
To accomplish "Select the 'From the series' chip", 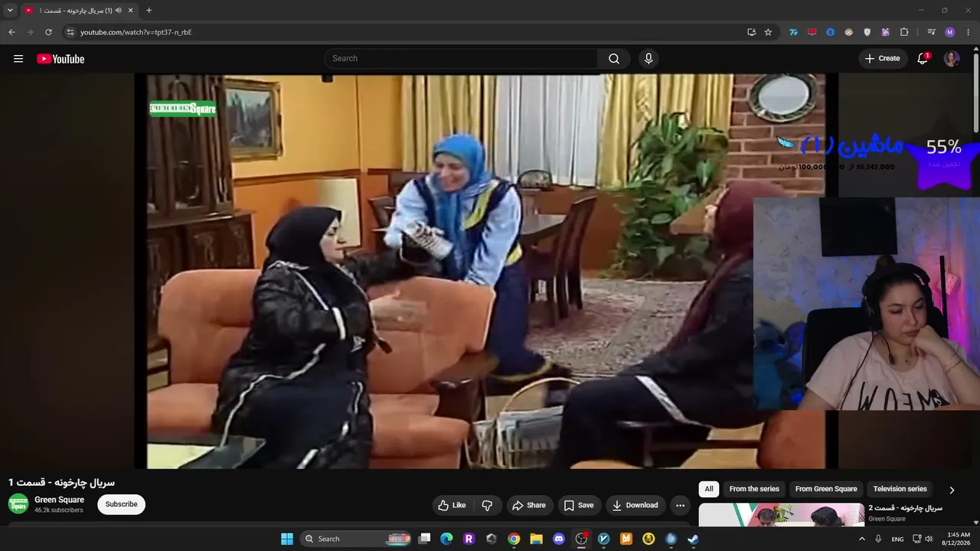I will click(x=754, y=489).
